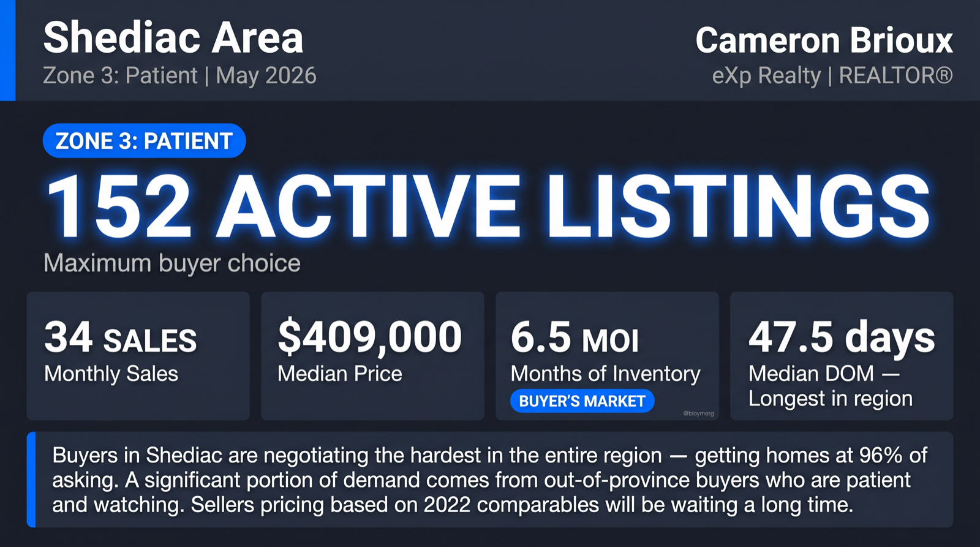
Task: Click the Zone 3: Patient | May 2026 subtitle
Action: pyautogui.click(x=180, y=75)
